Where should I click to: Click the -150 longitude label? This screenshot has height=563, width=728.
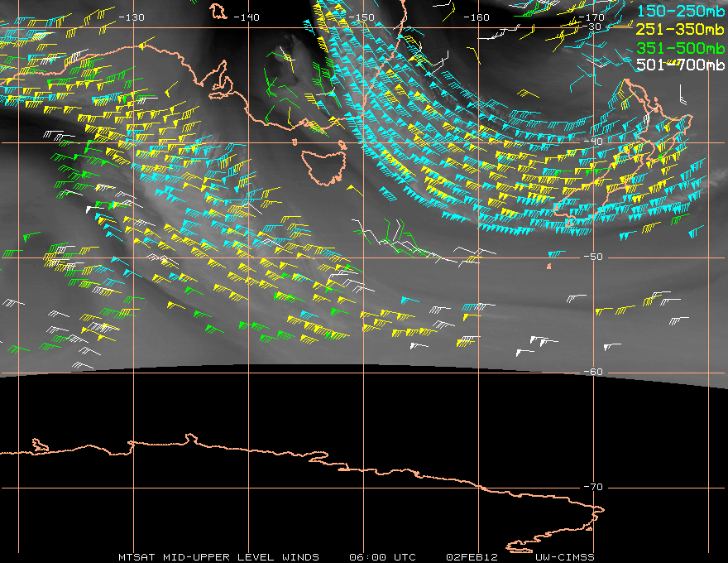click(362, 17)
